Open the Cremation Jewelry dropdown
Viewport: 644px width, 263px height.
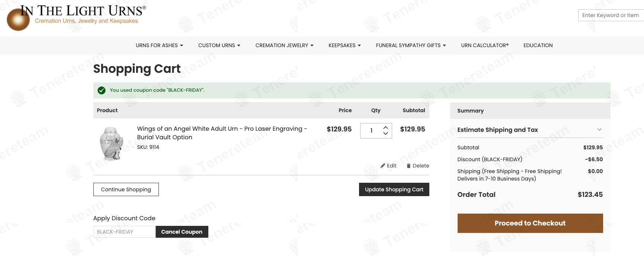tap(284, 45)
